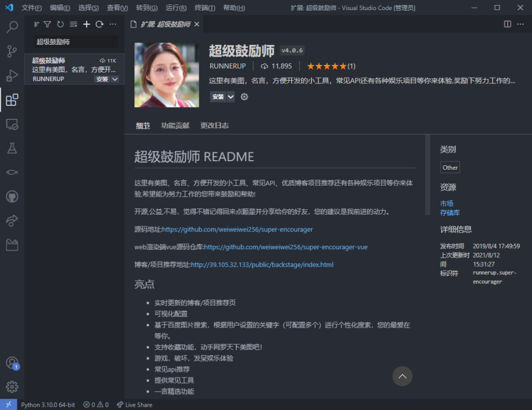
Task: Switch to the 功能贡献 tab
Action: (x=175, y=125)
